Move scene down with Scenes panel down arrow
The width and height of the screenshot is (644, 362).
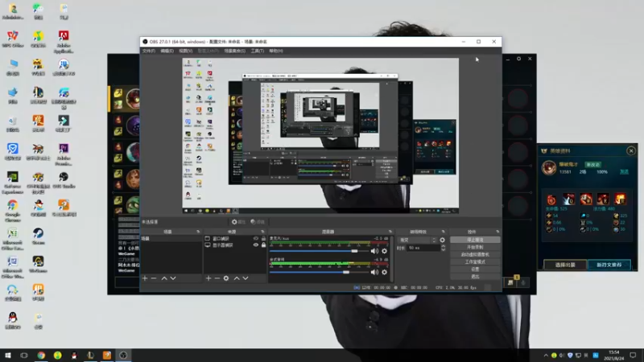pyautogui.click(x=173, y=278)
